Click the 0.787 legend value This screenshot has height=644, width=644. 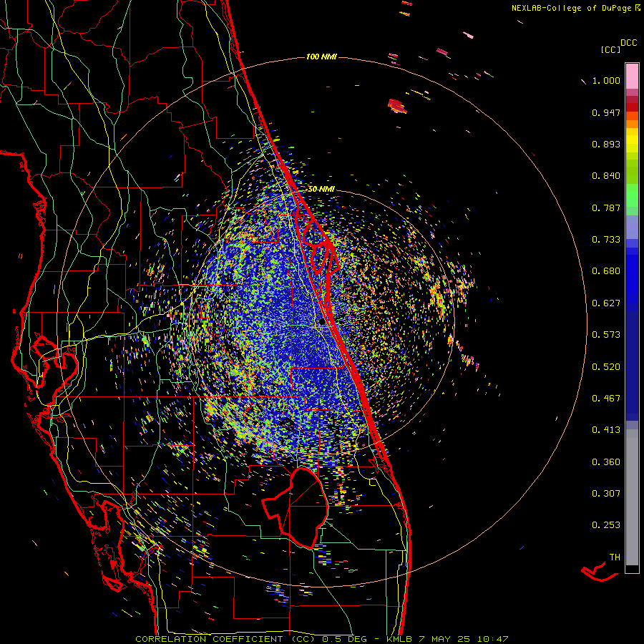[x=606, y=208]
